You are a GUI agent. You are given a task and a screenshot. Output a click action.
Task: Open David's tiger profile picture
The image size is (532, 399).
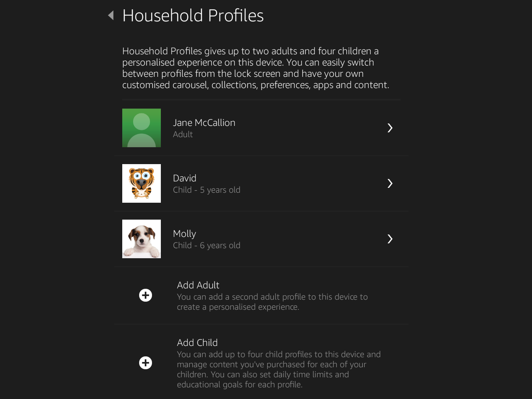[x=142, y=183]
